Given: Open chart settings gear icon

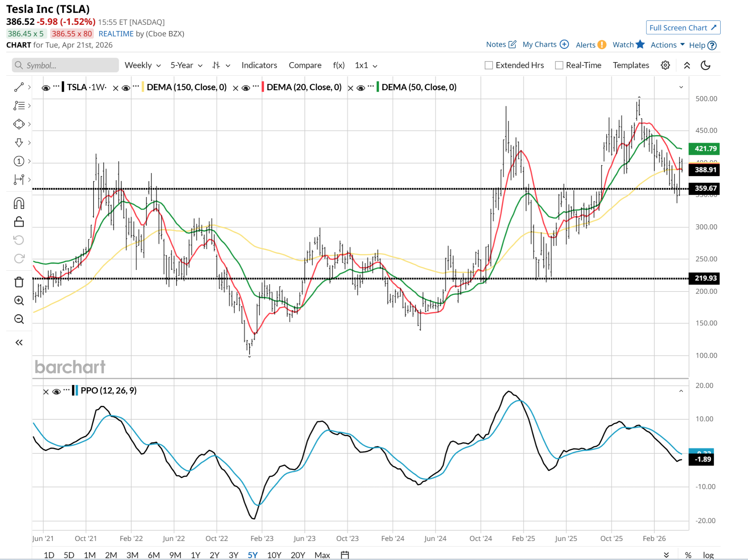Looking at the screenshot, I should click(x=665, y=65).
